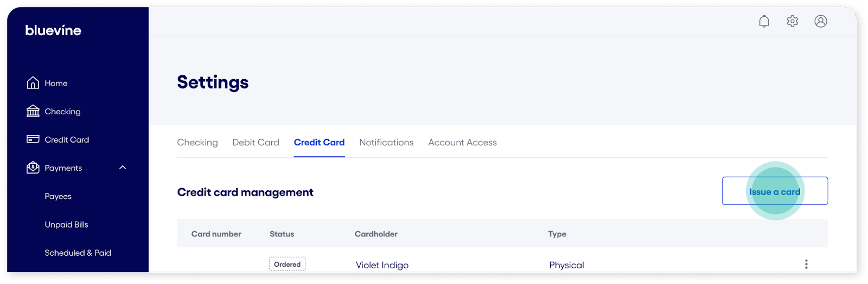This screenshot has height=284, width=868.
Task: Open Payees in the sidebar
Action: [x=58, y=196]
